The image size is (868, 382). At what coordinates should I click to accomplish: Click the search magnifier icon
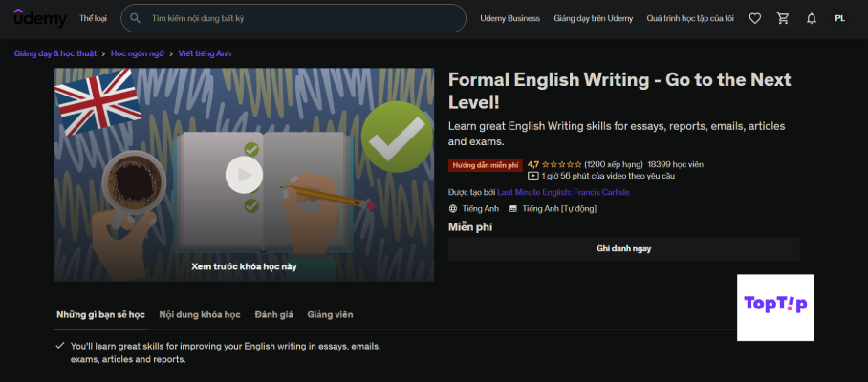[135, 18]
